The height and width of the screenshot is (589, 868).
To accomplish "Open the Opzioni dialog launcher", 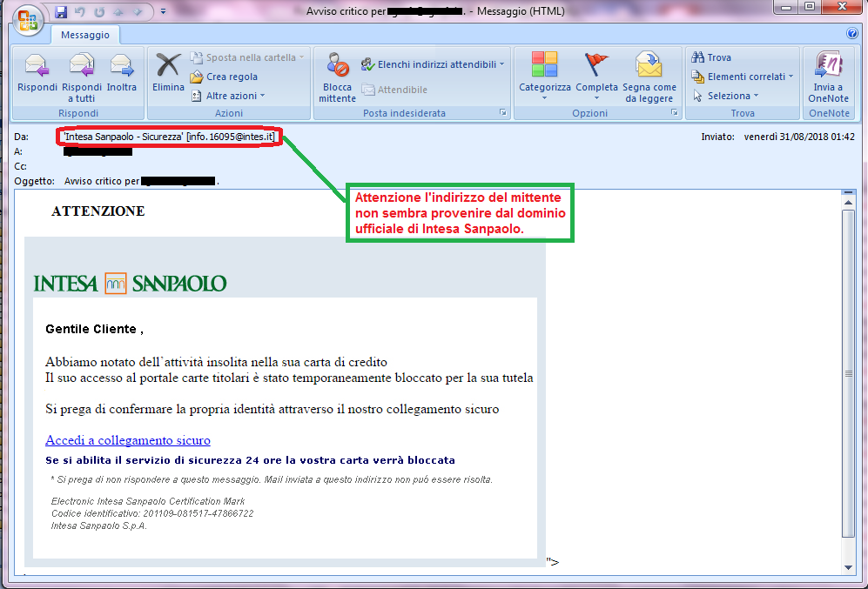I will 674,112.
